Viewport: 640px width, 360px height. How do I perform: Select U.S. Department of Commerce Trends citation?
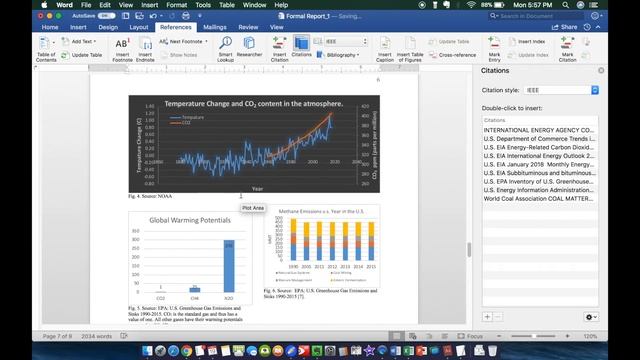(540, 139)
